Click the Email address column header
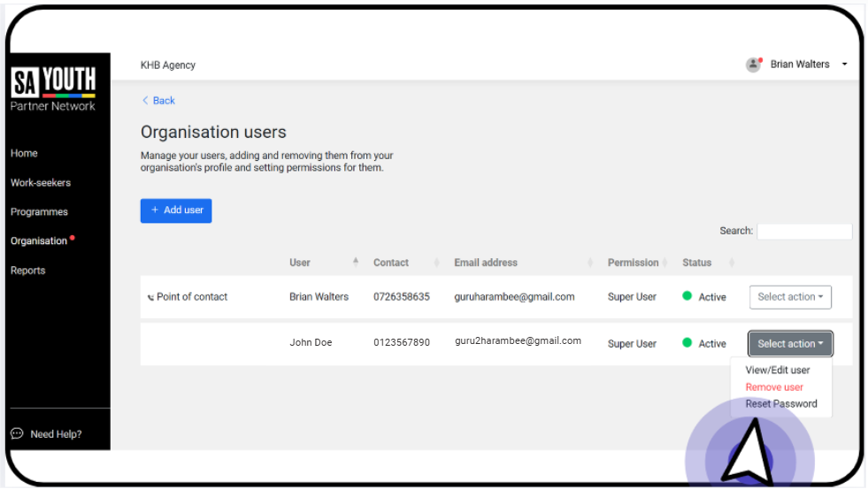The width and height of the screenshot is (868, 489). coord(486,263)
